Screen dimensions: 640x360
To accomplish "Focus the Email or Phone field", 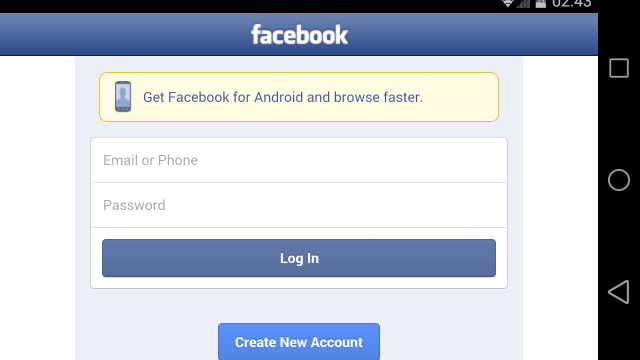I will [x=299, y=160].
